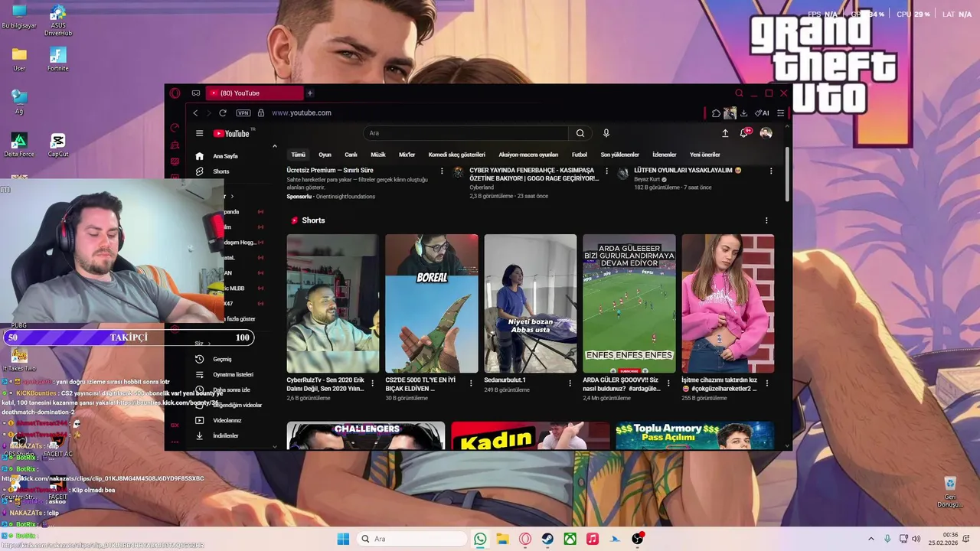The width and height of the screenshot is (980, 551).
Task: Select the Oyun filter chip
Action: 325,155
